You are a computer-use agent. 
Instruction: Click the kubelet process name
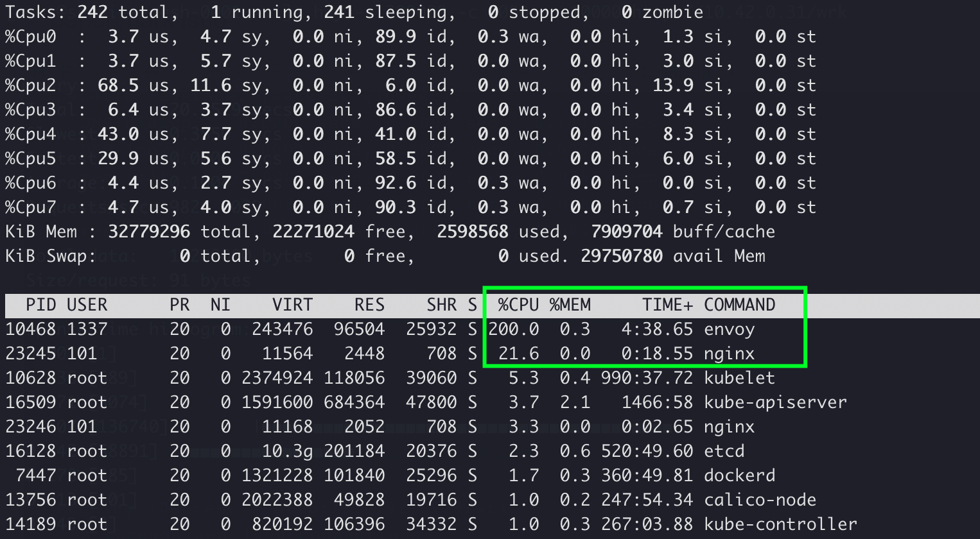coord(739,378)
